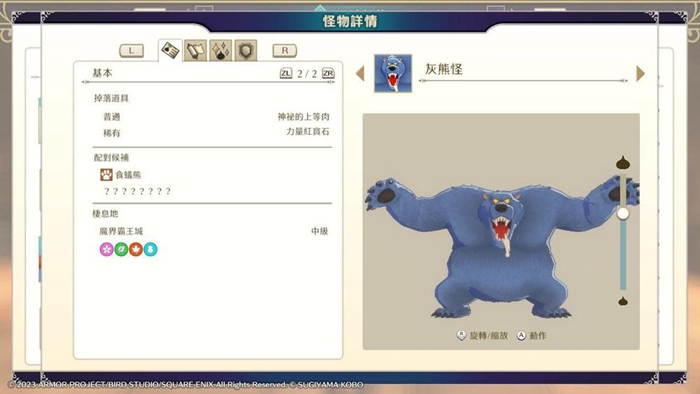Go to next page with ZR
The width and height of the screenshot is (700, 394).
coord(328,73)
